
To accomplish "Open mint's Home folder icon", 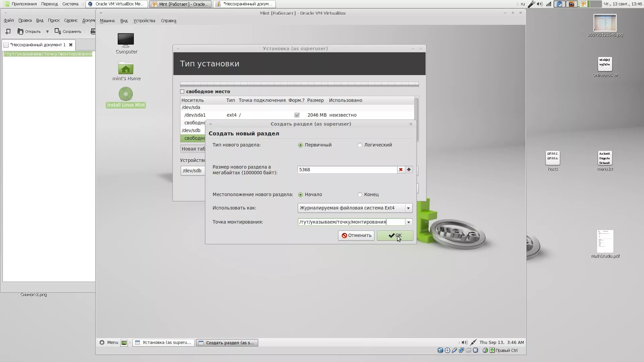I will coord(126,69).
